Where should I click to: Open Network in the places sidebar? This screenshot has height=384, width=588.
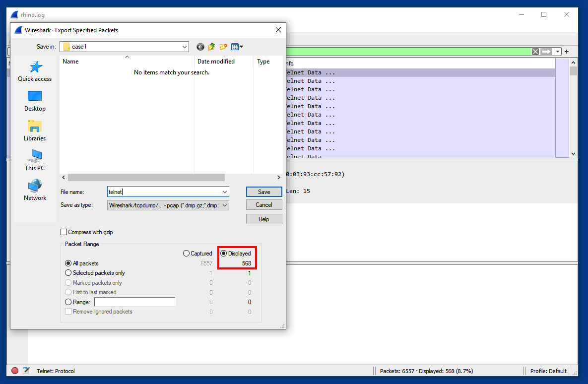(x=35, y=190)
